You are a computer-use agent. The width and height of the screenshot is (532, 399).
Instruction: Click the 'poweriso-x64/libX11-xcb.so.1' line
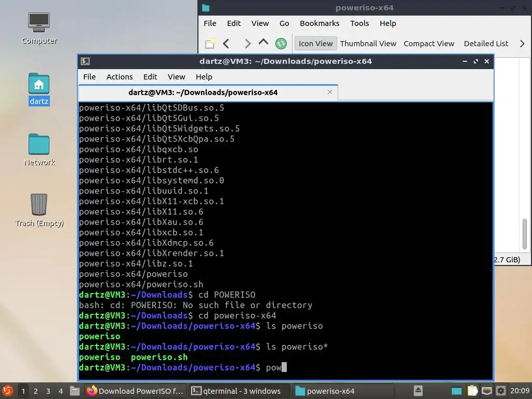tap(151, 201)
